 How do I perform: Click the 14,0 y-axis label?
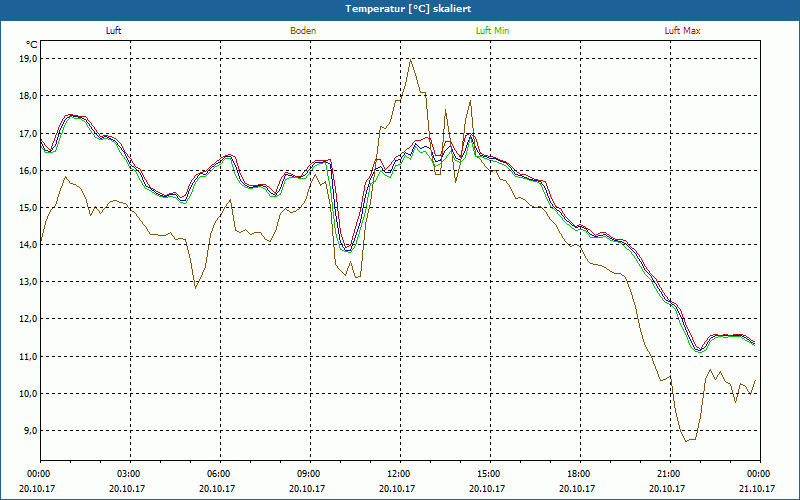coord(29,245)
